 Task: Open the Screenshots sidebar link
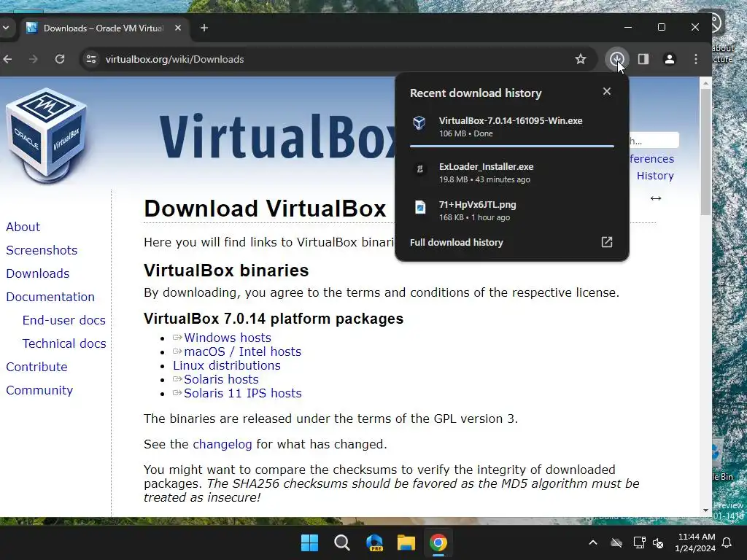click(42, 250)
